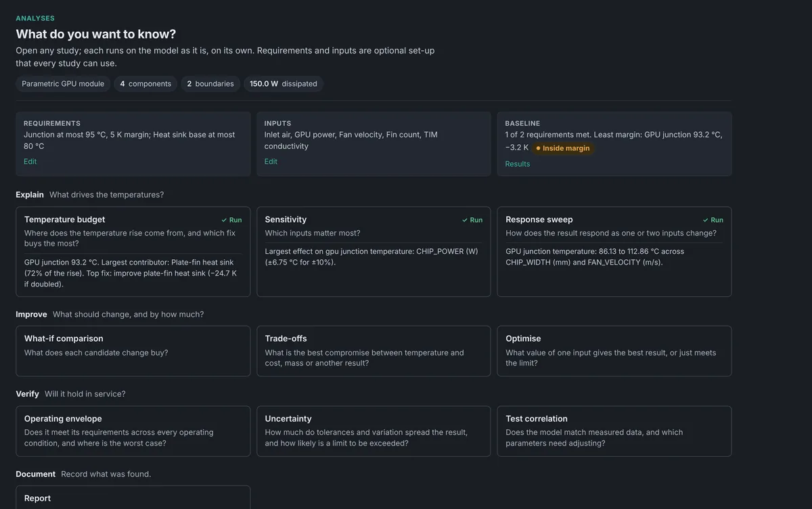812x509 pixels.
Task: Click 'What should change, and by how much?' text
Action: [128, 315]
